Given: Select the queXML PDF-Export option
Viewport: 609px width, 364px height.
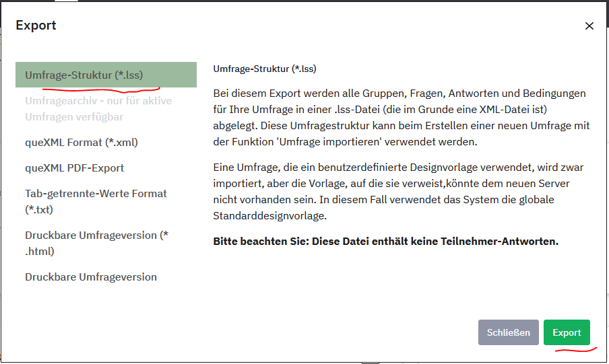Looking at the screenshot, I should click(75, 168).
